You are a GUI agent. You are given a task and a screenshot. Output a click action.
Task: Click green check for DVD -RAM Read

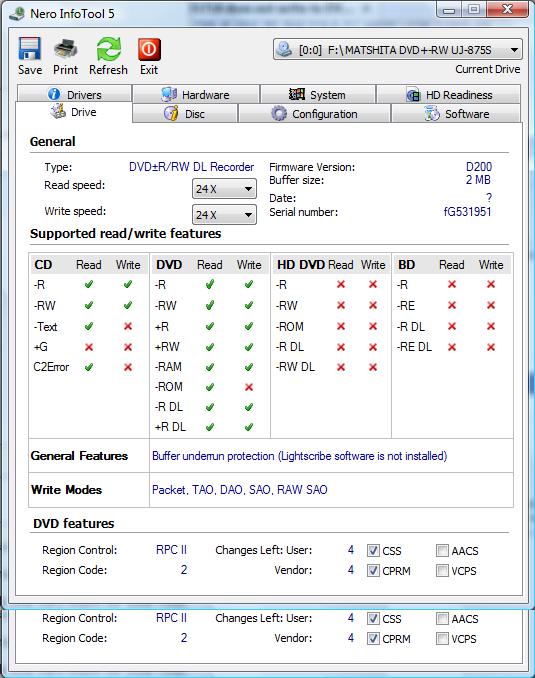click(x=210, y=367)
